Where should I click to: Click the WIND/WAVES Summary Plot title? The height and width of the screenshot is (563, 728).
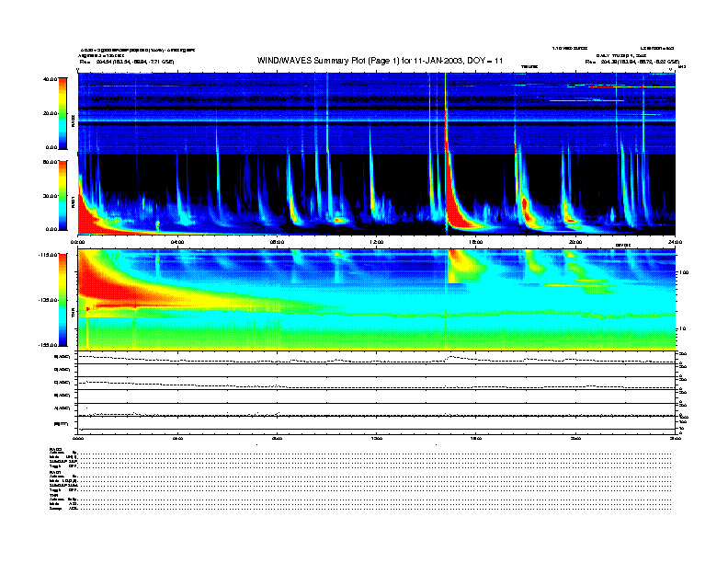380,61
